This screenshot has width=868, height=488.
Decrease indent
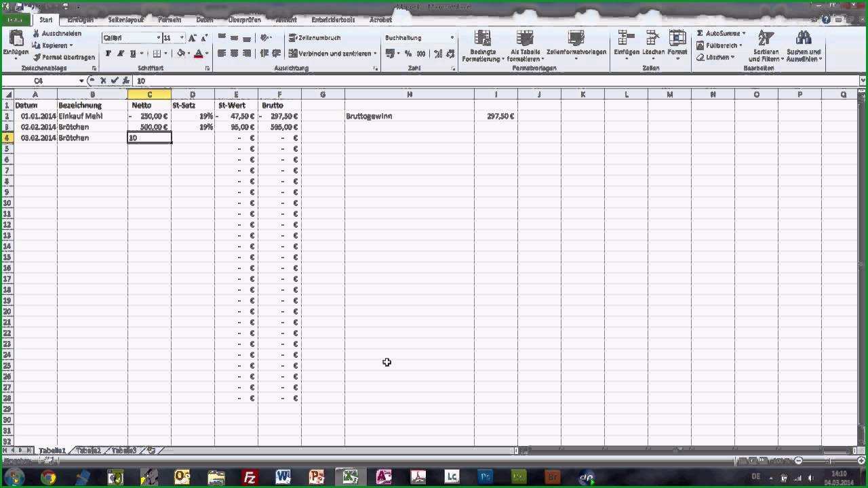click(x=264, y=54)
